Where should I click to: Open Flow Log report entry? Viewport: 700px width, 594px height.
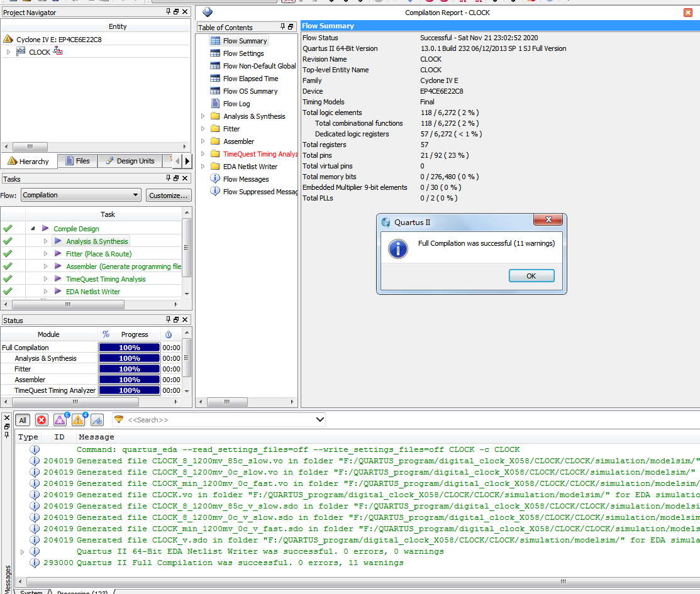[x=236, y=104]
